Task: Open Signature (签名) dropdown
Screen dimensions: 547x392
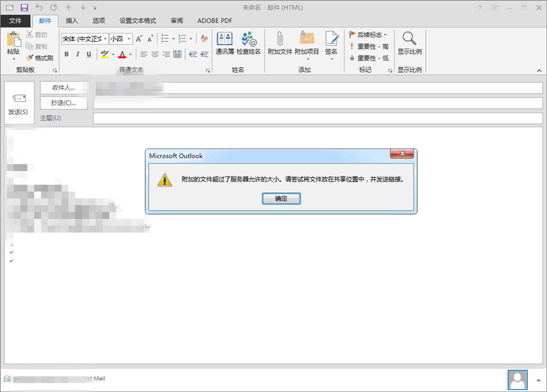Action: pos(332,45)
